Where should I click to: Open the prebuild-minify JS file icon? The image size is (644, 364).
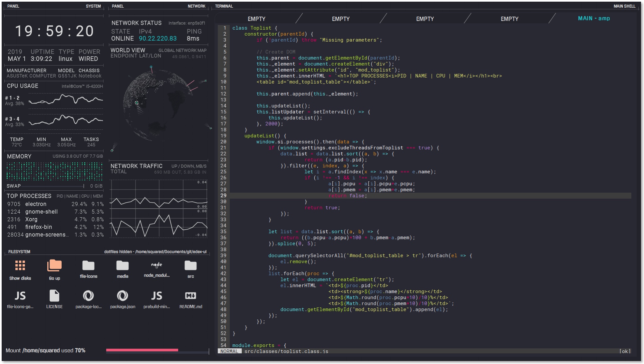pos(157,296)
